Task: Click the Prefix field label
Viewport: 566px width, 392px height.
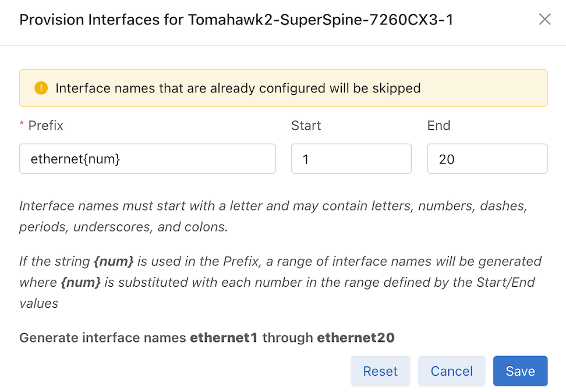Action: point(46,126)
